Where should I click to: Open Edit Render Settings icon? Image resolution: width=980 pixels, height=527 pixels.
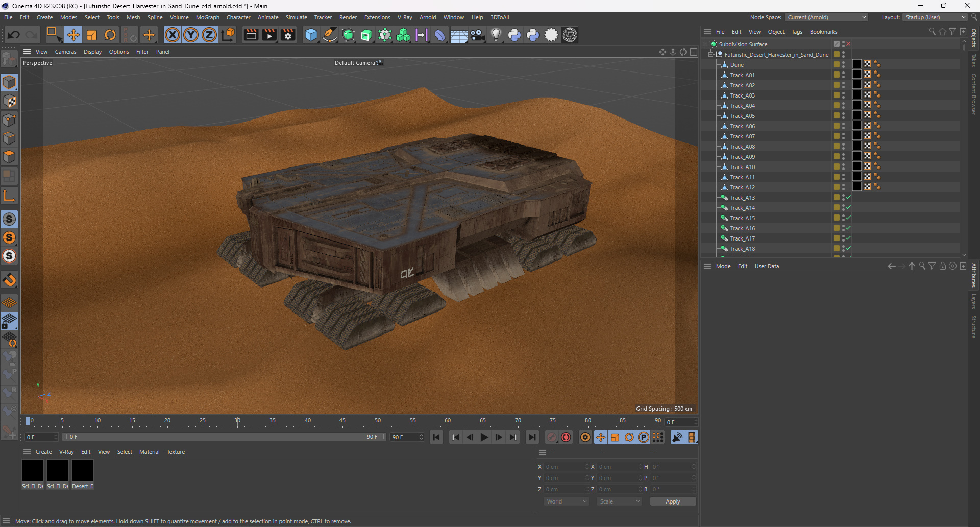click(x=288, y=35)
